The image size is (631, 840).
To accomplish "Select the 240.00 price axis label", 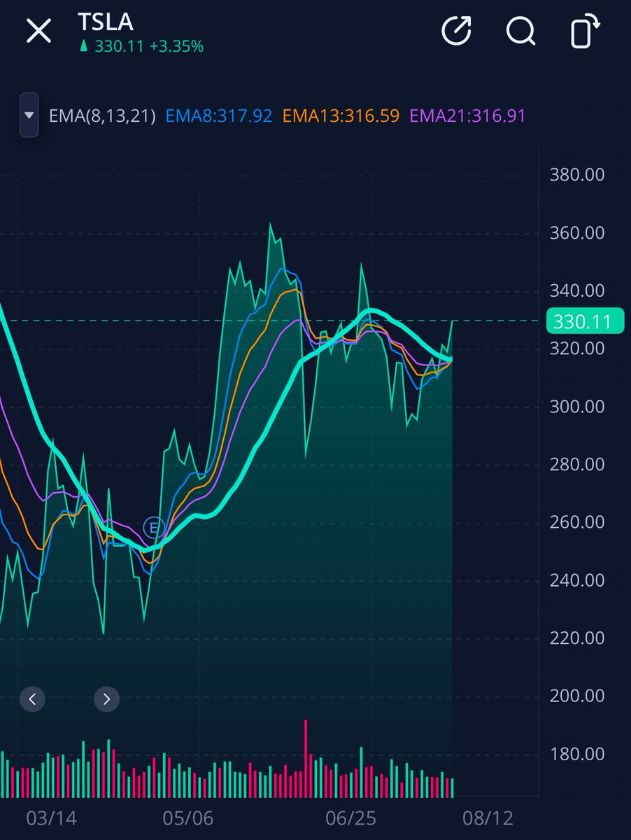I will [576, 580].
